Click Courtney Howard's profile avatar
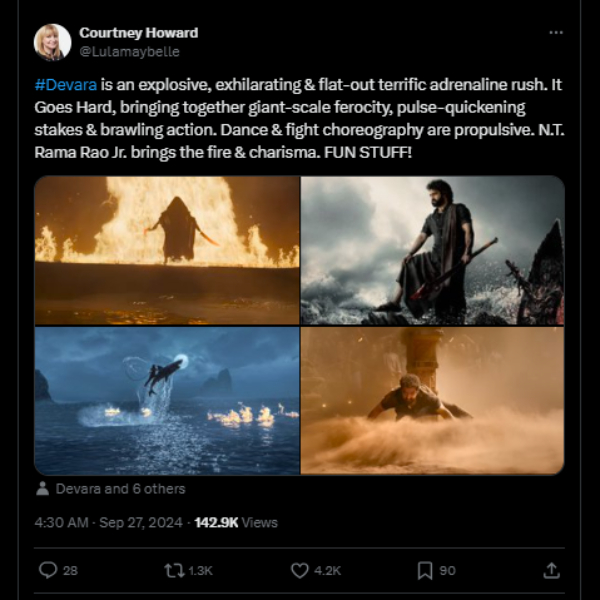The image size is (600, 600). 52,42
